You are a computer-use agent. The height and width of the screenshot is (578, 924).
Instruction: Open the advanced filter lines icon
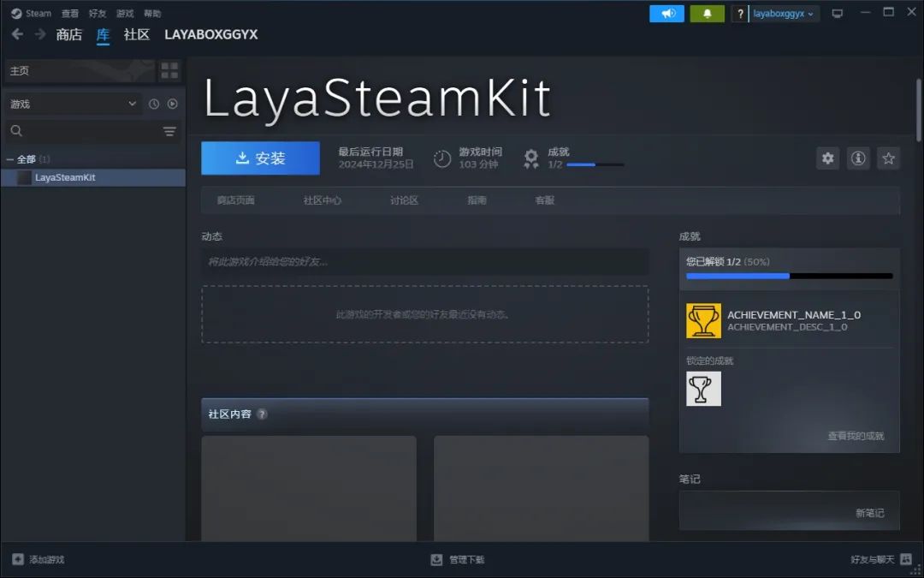[169, 132]
